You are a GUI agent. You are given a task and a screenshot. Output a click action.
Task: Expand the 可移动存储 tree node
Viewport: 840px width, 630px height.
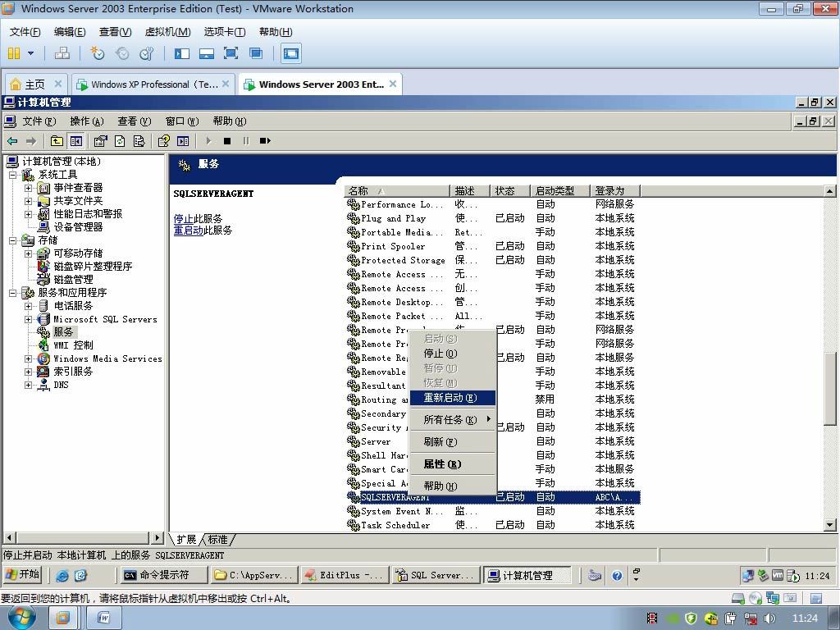click(29, 253)
